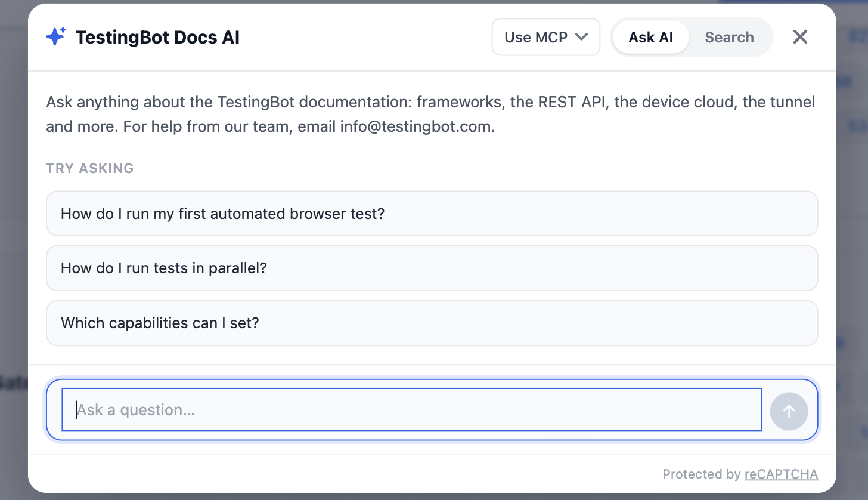Pick the run tests in parallel suggestion
Image resolution: width=868 pixels, height=500 pixels.
pyautogui.click(x=432, y=268)
